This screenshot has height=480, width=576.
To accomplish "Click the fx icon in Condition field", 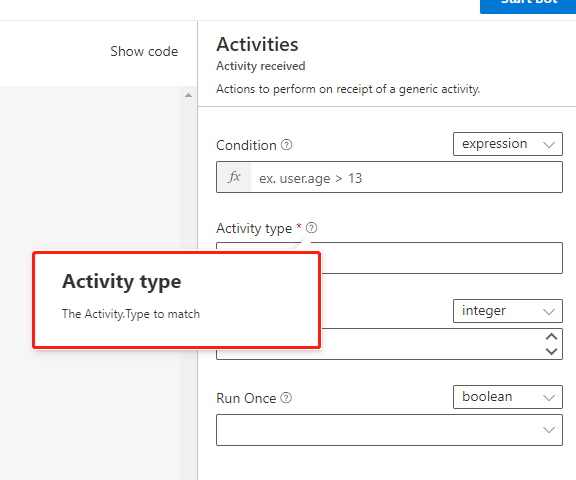I will pyautogui.click(x=234, y=177).
